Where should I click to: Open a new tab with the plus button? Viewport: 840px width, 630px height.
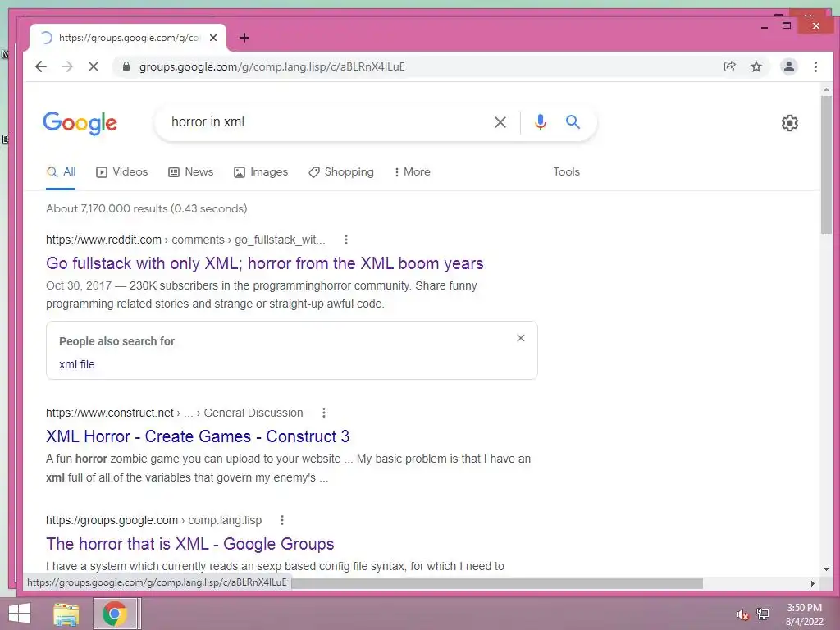coord(244,38)
